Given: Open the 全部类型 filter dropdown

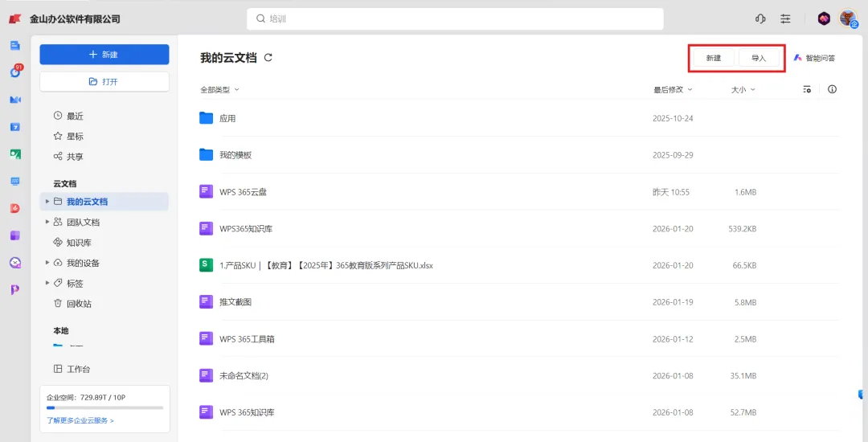Looking at the screenshot, I should point(219,90).
